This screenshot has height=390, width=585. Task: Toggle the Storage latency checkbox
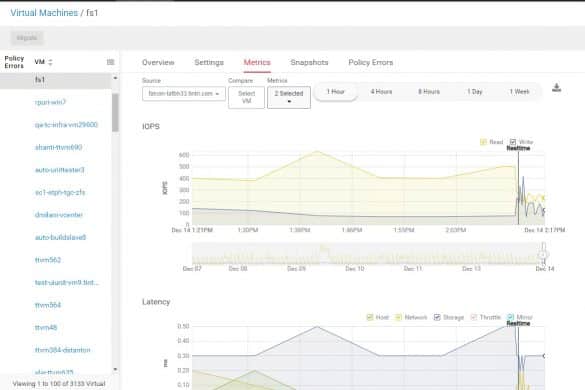point(437,317)
